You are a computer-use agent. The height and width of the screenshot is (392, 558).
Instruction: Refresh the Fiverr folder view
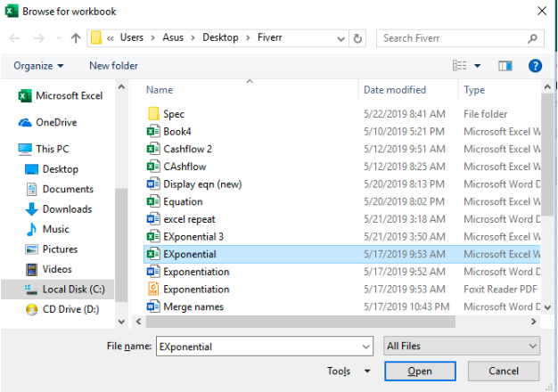tap(357, 38)
